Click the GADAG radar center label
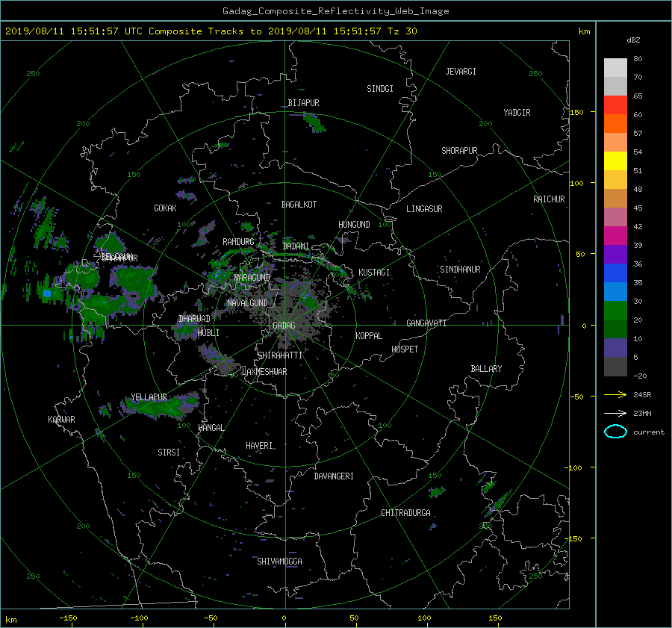 [284, 326]
